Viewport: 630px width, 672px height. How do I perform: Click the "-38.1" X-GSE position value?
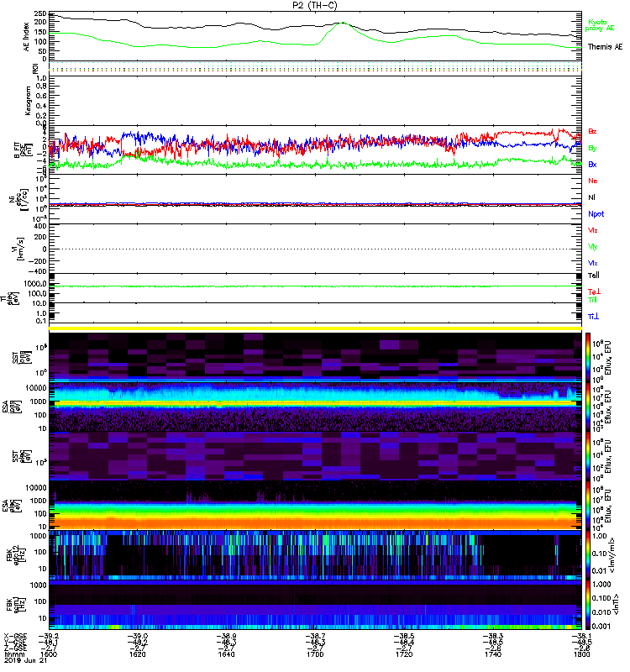(581, 637)
